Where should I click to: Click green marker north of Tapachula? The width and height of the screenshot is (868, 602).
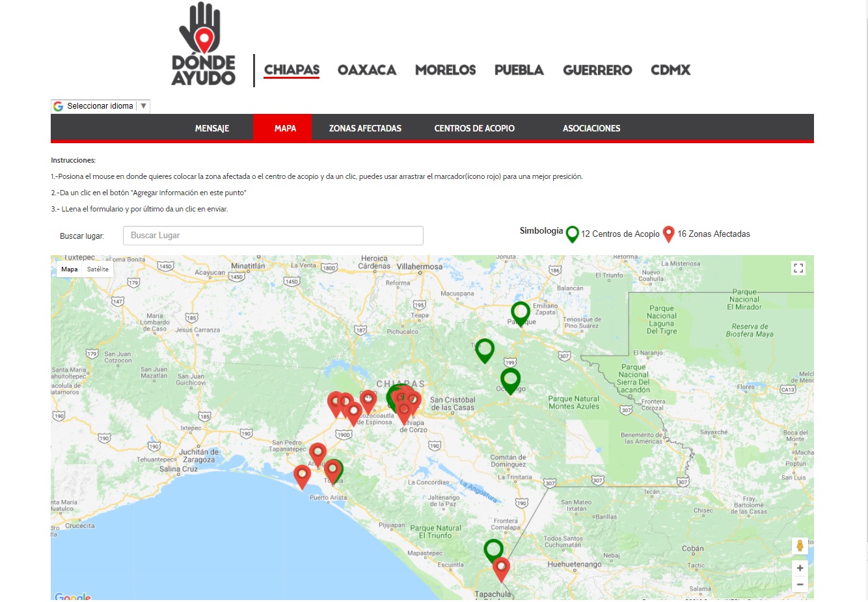click(494, 551)
